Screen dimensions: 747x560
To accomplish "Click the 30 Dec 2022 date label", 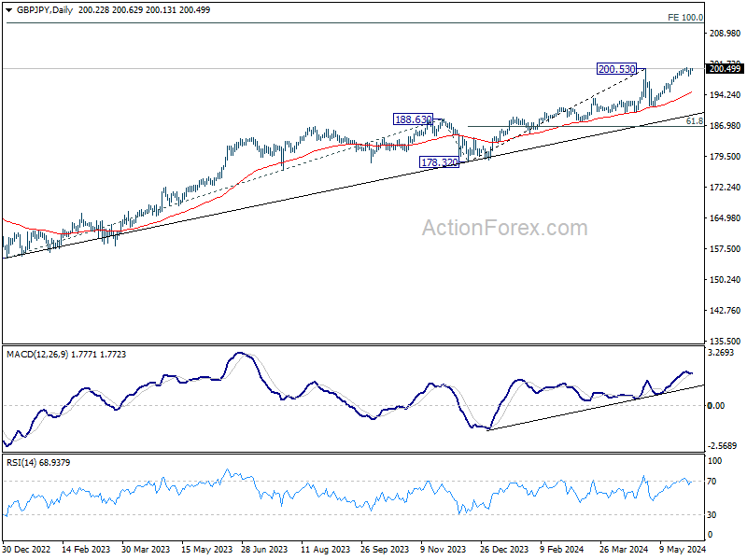I will pos(26,550).
